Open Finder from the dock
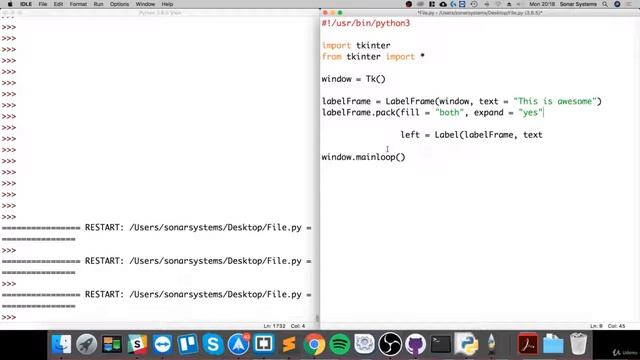The width and height of the screenshot is (640, 360). click(61, 344)
